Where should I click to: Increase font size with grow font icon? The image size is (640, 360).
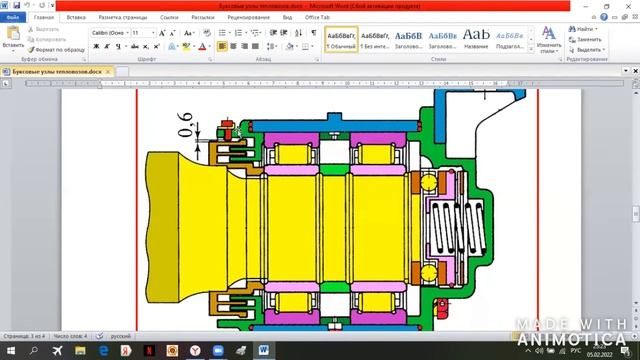pos(162,33)
